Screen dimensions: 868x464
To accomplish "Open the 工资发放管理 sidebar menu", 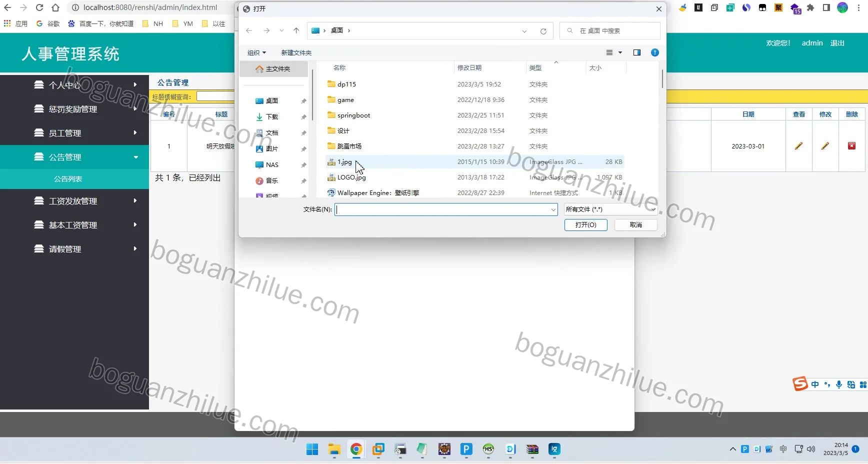I will [74, 201].
